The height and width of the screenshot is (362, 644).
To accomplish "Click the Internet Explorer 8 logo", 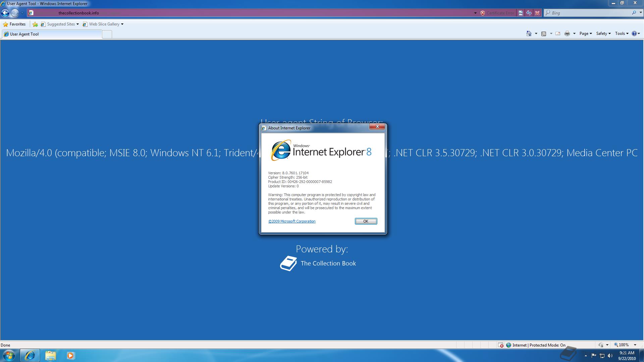I will click(x=321, y=150).
